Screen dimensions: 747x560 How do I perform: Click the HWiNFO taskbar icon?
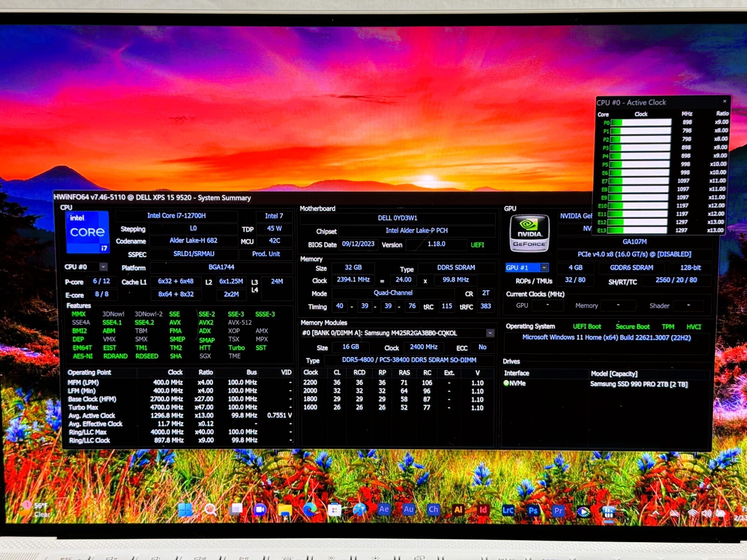tap(608, 512)
